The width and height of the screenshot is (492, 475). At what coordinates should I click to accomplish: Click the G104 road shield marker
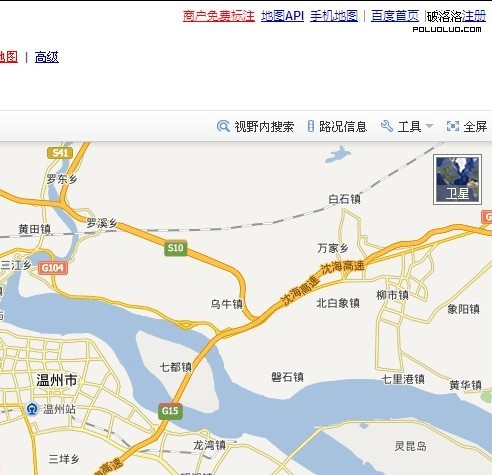coord(53,268)
